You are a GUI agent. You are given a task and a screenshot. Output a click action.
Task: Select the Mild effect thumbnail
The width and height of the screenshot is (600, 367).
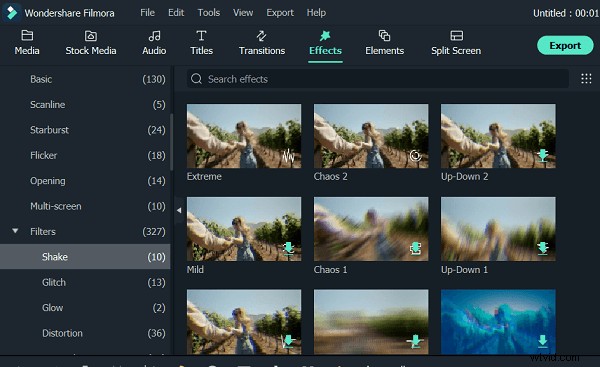point(244,229)
